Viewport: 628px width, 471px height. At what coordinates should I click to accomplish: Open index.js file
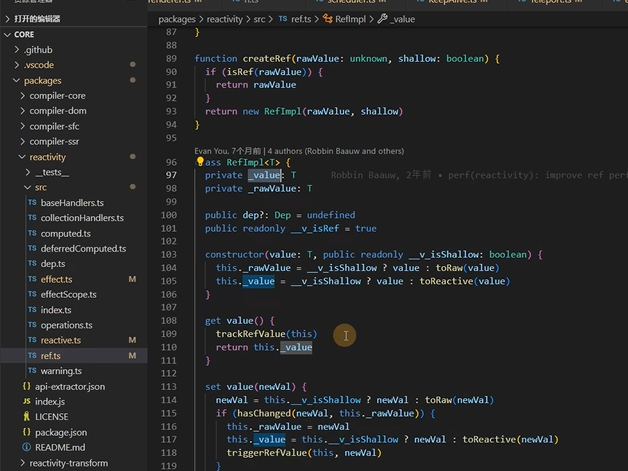tap(50, 402)
